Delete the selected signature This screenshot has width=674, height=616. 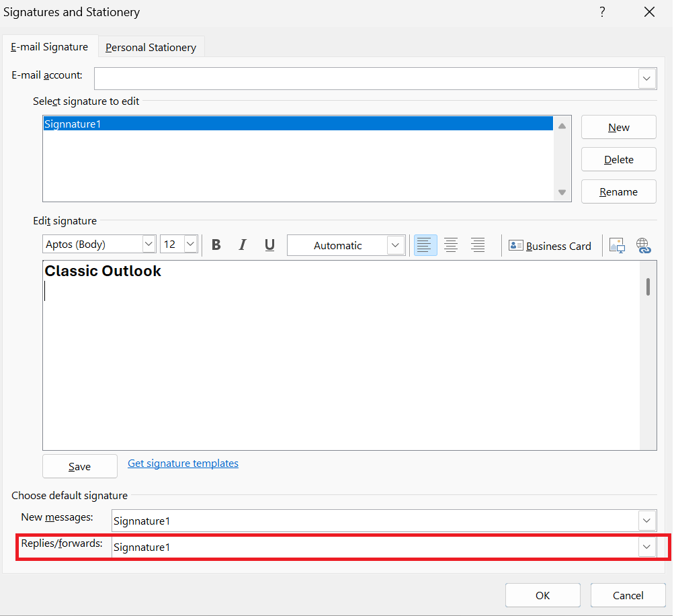coord(618,159)
